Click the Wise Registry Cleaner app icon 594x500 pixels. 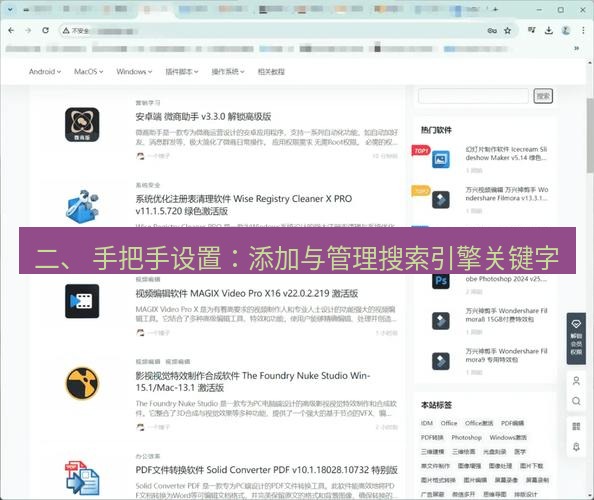pos(82,206)
